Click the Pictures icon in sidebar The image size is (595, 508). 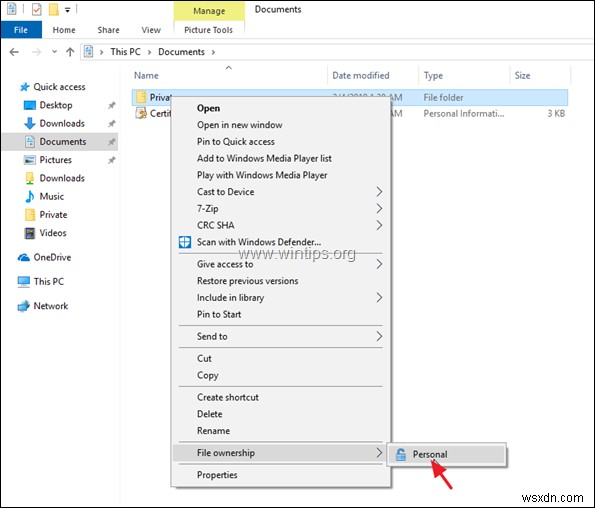tap(30, 160)
